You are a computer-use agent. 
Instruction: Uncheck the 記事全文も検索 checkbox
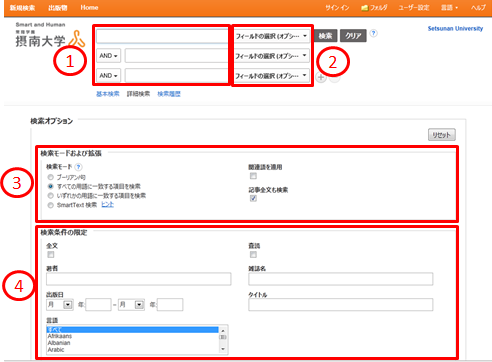253,198
